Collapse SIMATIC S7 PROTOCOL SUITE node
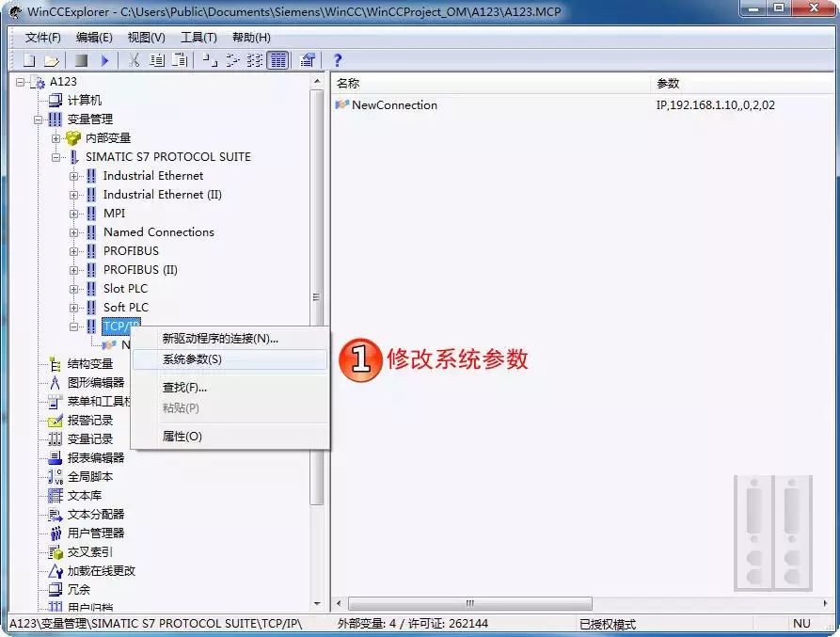Screen dimensions: 840x637 55,157
